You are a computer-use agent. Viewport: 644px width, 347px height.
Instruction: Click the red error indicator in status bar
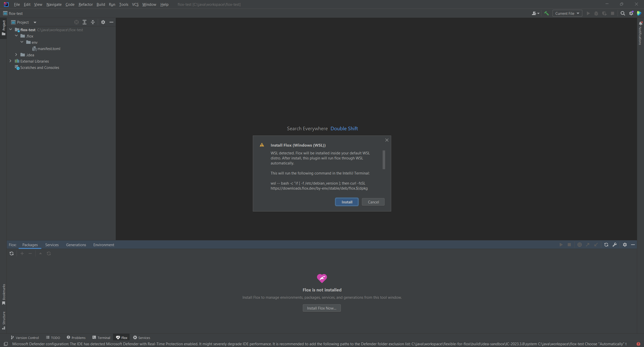point(638,344)
